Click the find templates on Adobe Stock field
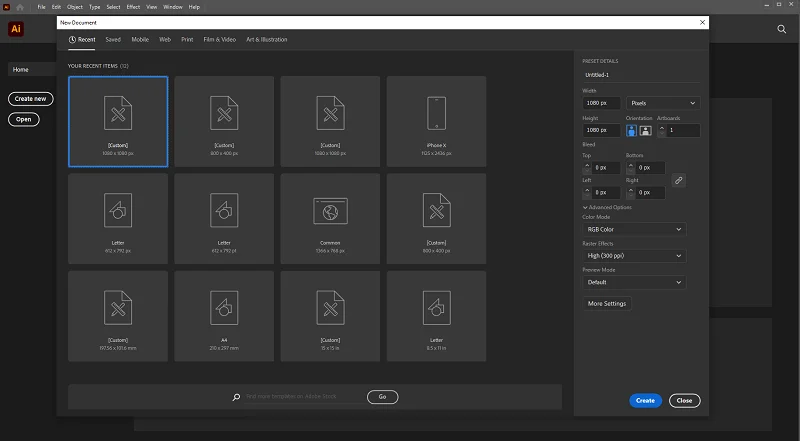The height and width of the screenshot is (441, 800). tap(305, 396)
